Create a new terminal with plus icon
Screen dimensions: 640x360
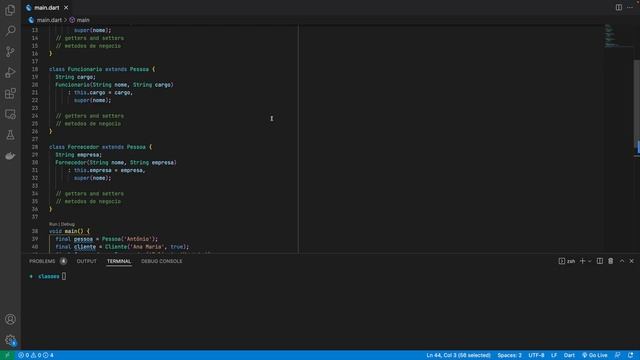(x=582, y=261)
